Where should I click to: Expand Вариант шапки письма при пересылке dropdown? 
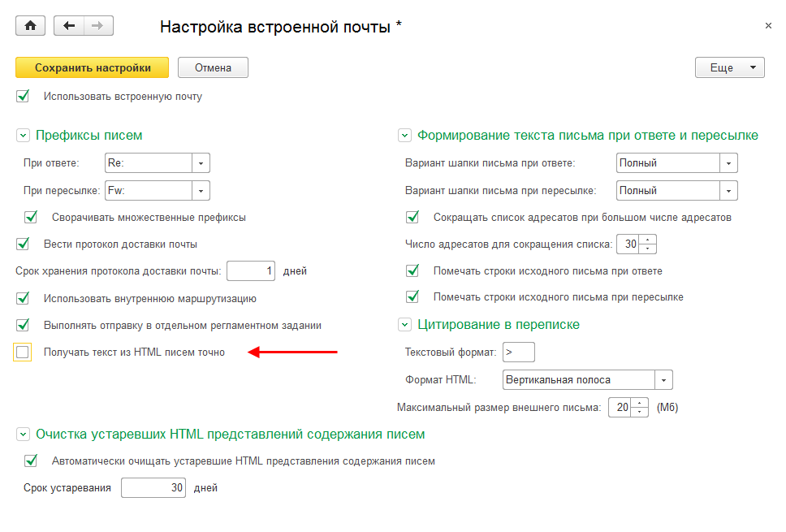point(728,191)
